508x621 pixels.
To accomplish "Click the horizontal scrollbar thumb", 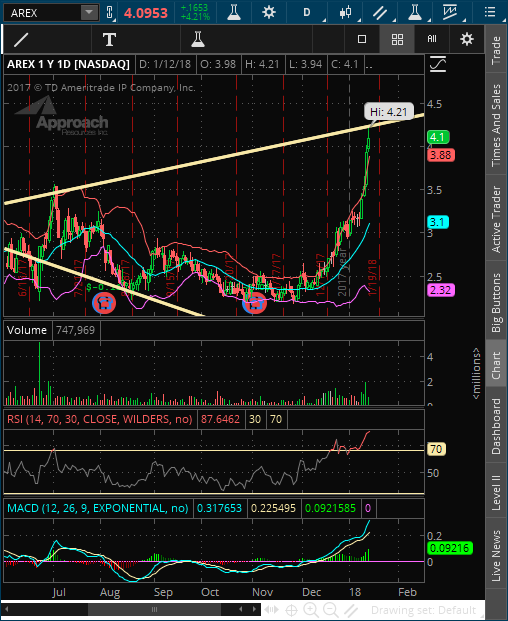I will coord(154,609).
